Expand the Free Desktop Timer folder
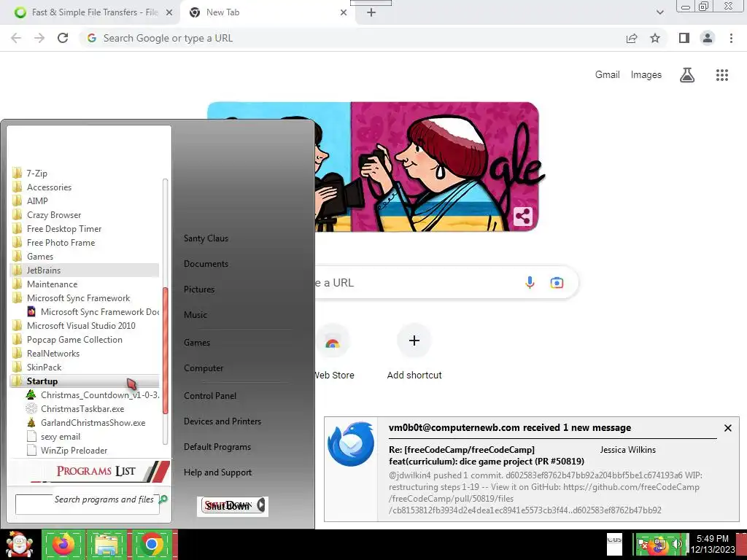Viewport: 747px width, 560px height. [85, 228]
